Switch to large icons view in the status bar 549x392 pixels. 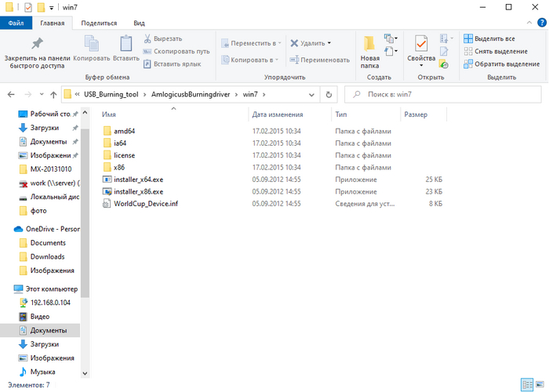pos(539,385)
